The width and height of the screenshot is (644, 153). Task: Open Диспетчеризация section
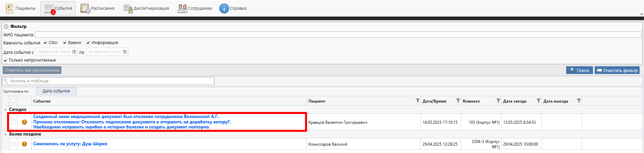click(146, 8)
